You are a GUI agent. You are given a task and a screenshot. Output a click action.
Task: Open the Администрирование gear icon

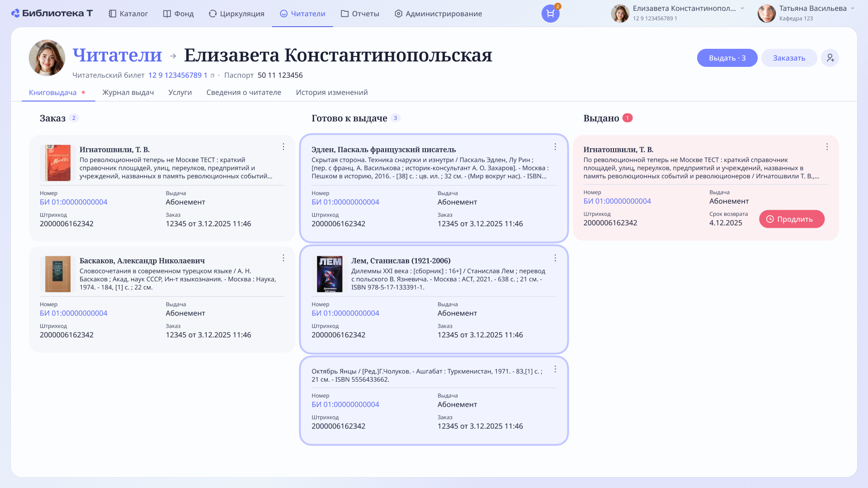[x=398, y=14]
